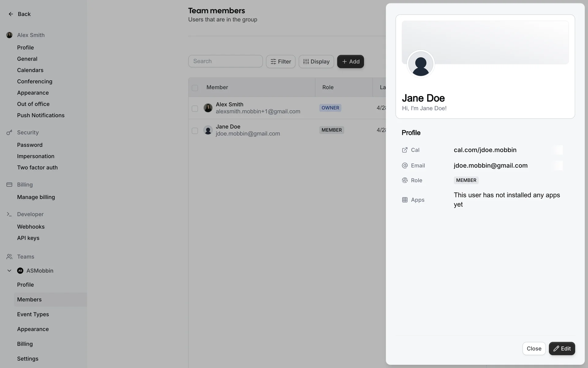Viewport: 588px width, 368px height.
Task: Go to Two factor auth settings
Action: 37,167
